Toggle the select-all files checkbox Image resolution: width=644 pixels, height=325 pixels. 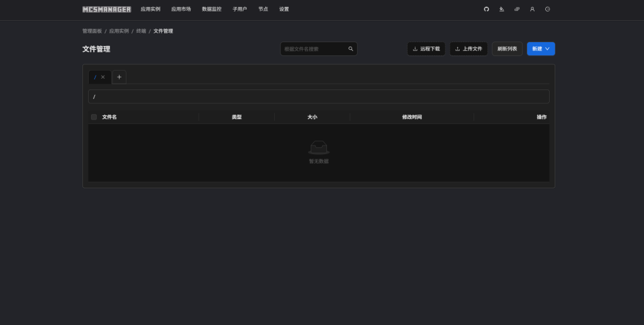click(x=94, y=117)
